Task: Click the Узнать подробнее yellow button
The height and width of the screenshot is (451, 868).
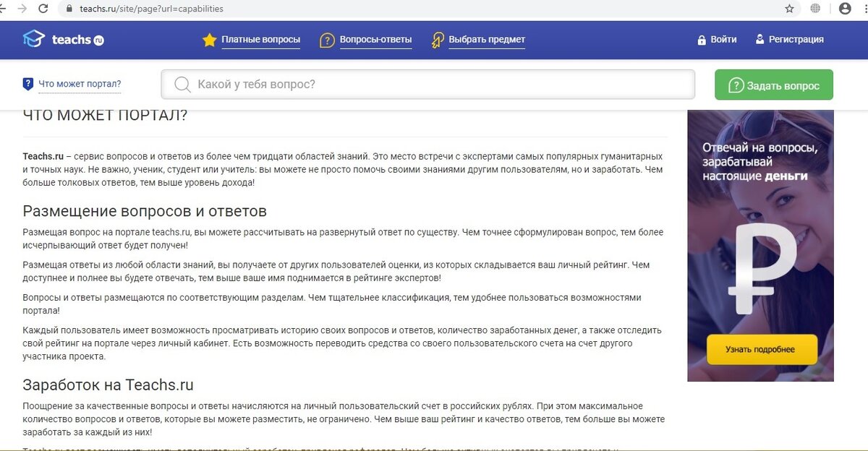Action: coord(762,350)
